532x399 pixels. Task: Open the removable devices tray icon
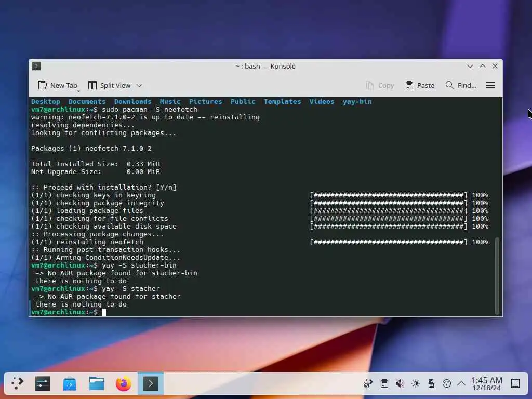click(x=431, y=384)
